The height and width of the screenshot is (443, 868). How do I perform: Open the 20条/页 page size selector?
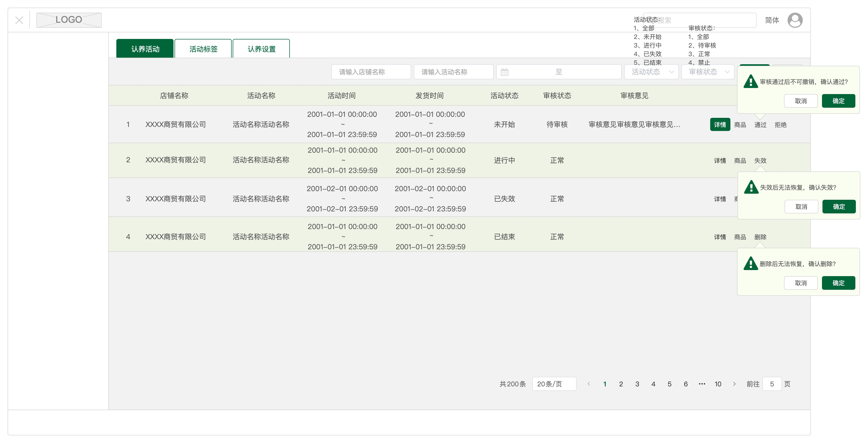coord(554,384)
